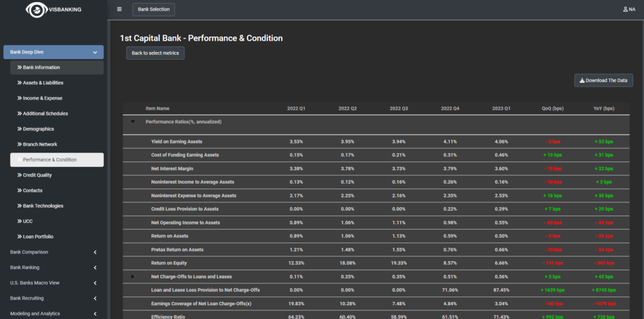Click the Download The Data button
644x319 pixels.
[x=603, y=80]
